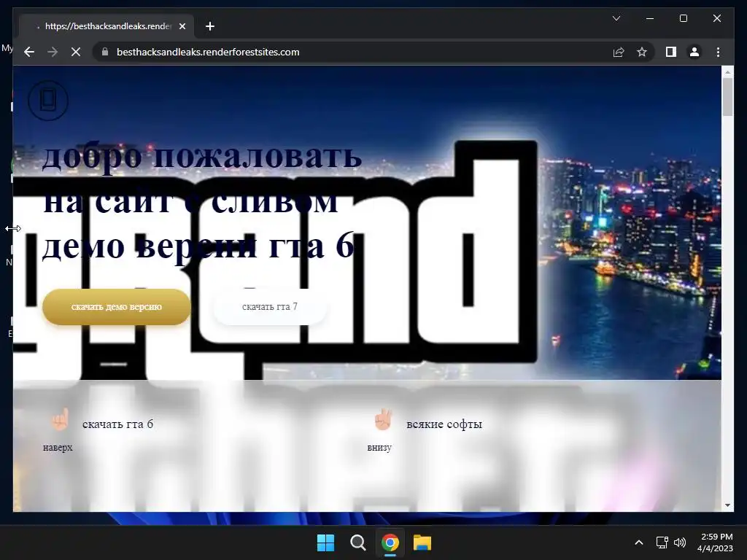
Task: Open File Explorer from the taskbar
Action: pyautogui.click(x=422, y=542)
